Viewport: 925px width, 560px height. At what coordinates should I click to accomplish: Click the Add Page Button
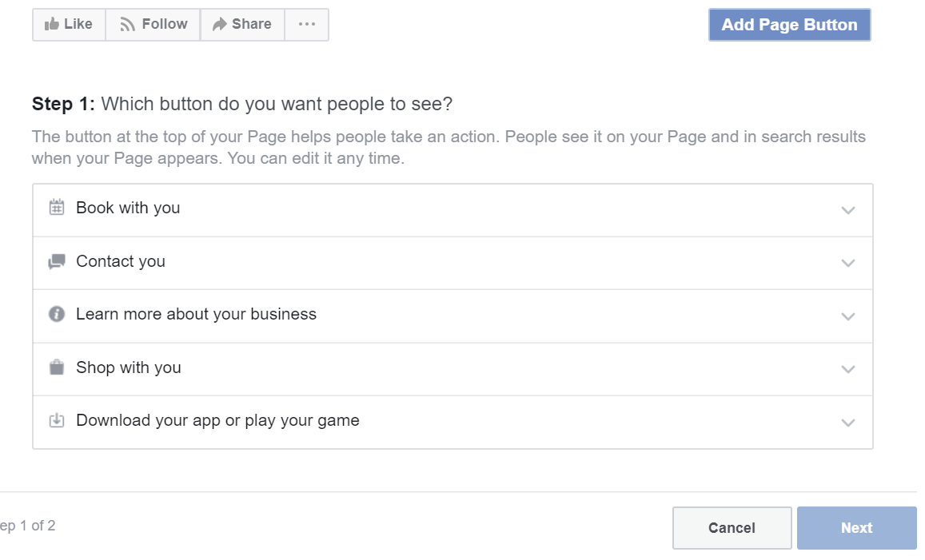[x=789, y=25]
